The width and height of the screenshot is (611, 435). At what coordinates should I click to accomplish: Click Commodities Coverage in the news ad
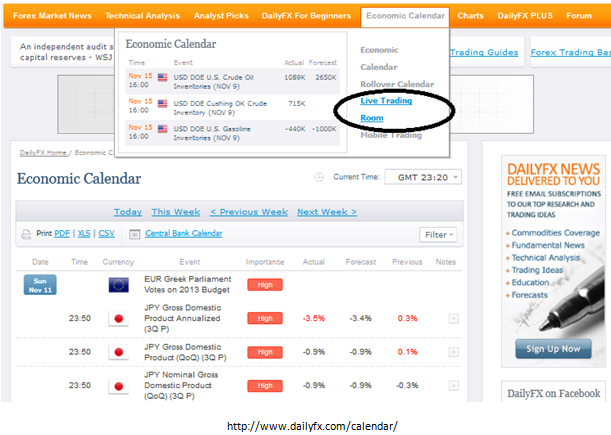[555, 233]
